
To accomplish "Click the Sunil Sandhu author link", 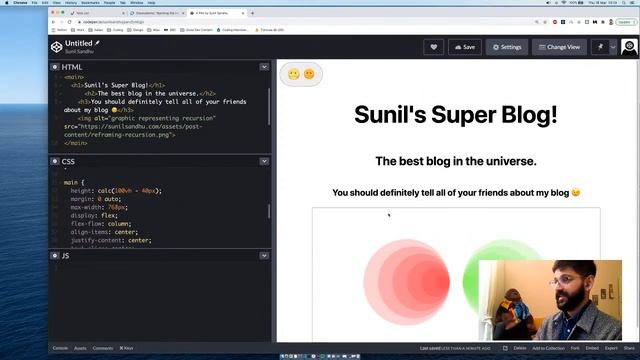I will [x=79, y=51].
